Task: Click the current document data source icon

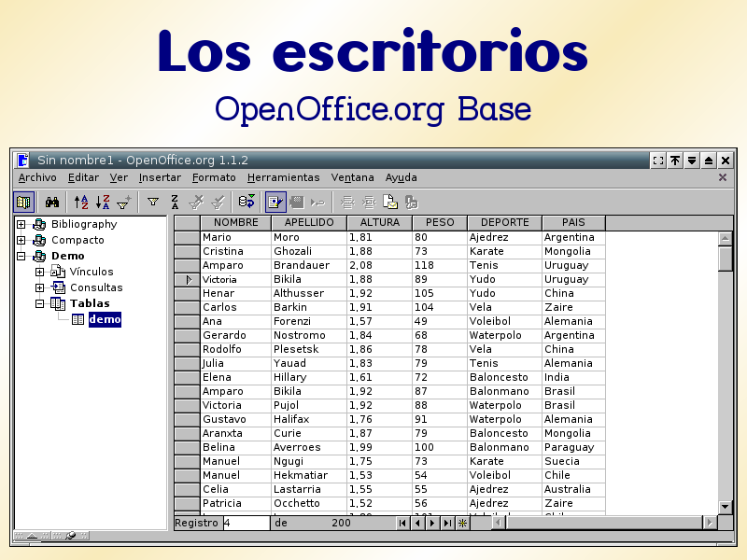Action: point(411,203)
